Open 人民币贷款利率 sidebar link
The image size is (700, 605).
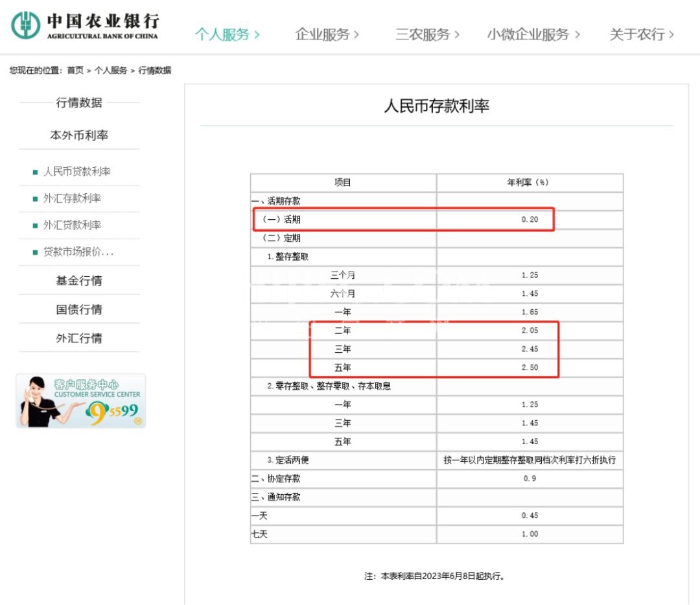[x=76, y=171]
